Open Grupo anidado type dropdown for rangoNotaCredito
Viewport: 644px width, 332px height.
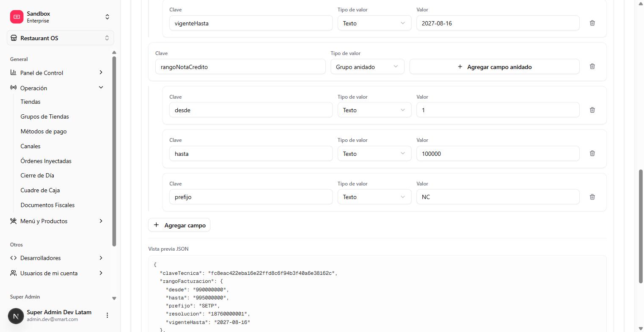tap(367, 67)
